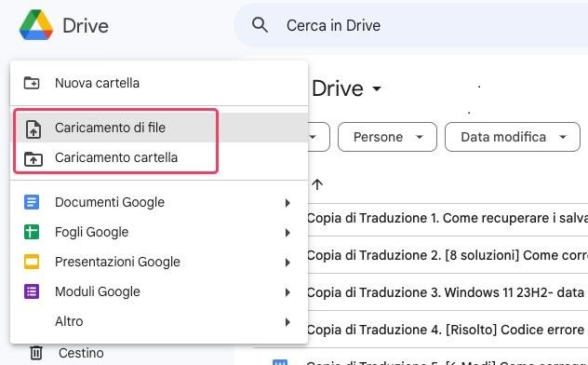
Task: Choose Moduli Google menu entry
Action: tap(159, 291)
